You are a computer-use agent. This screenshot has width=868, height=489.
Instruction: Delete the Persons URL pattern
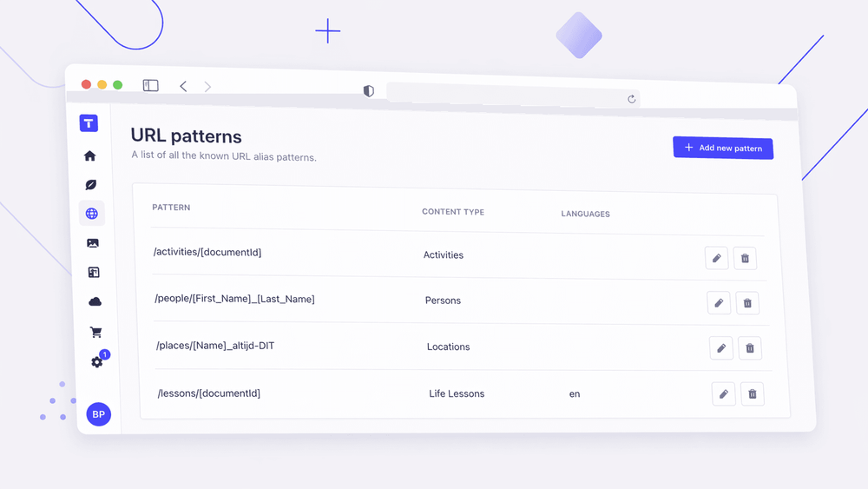coord(747,303)
